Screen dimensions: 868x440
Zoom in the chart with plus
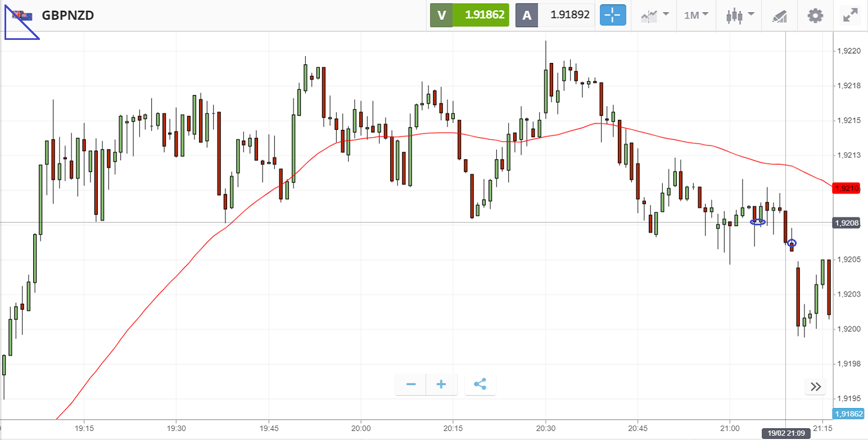(x=441, y=384)
